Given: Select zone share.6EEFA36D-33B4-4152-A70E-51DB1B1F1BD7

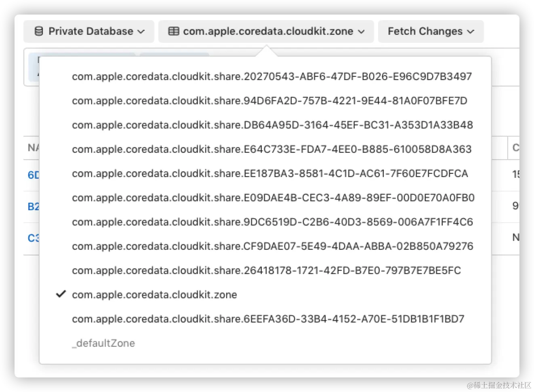Looking at the screenshot, I should point(268,319).
